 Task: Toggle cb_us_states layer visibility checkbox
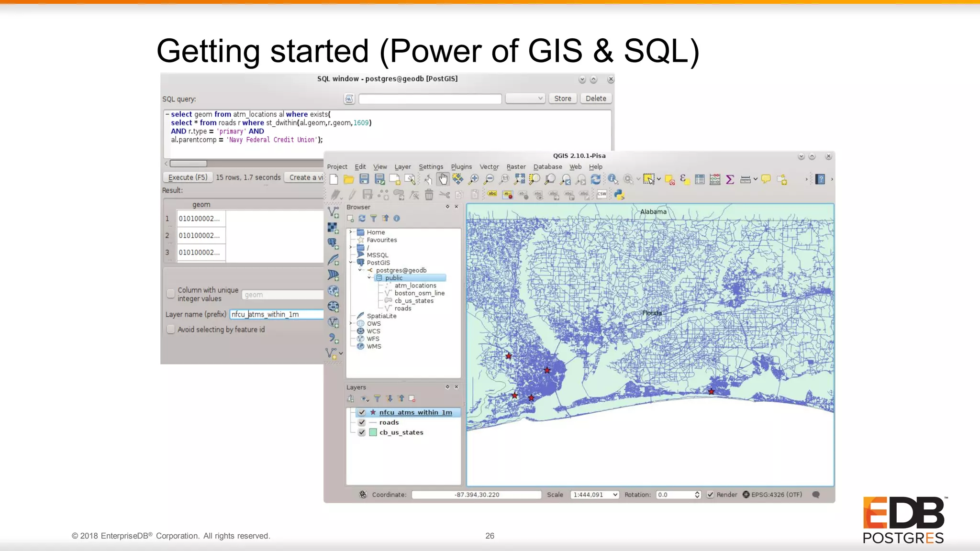[362, 432]
